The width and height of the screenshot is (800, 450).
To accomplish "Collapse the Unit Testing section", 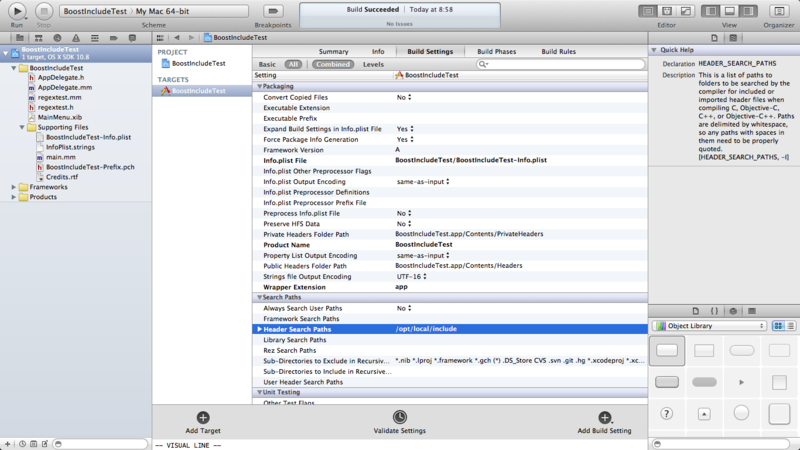I will [259, 392].
